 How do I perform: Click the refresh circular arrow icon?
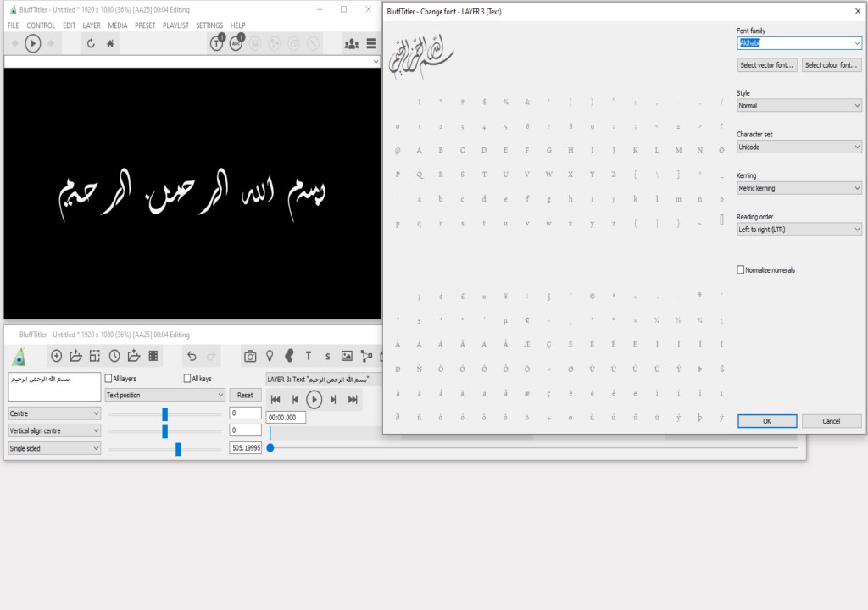coord(91,43)
